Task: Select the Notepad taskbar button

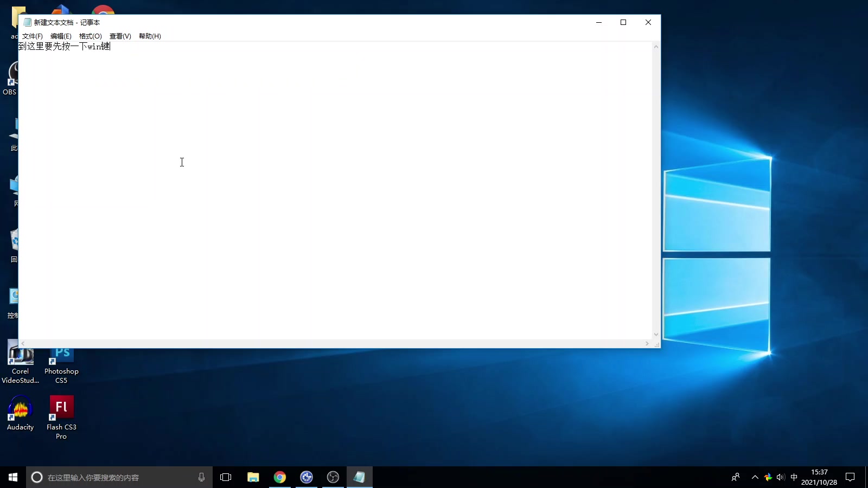Action: (x=359, y=477)
